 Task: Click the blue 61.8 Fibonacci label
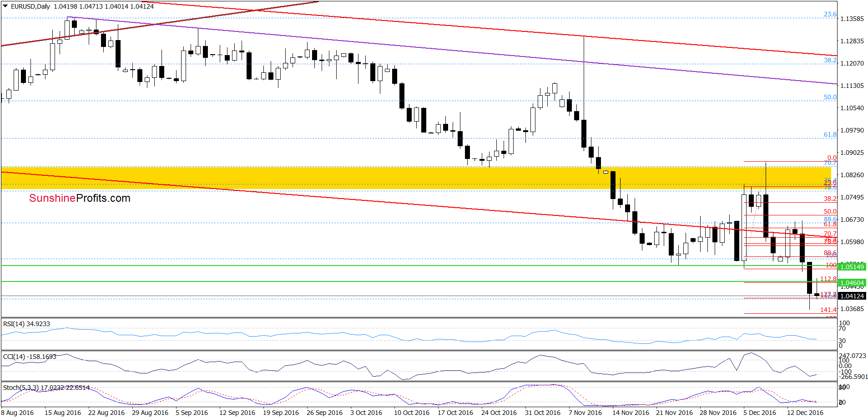pyautogui.click(x=830, y=134)
